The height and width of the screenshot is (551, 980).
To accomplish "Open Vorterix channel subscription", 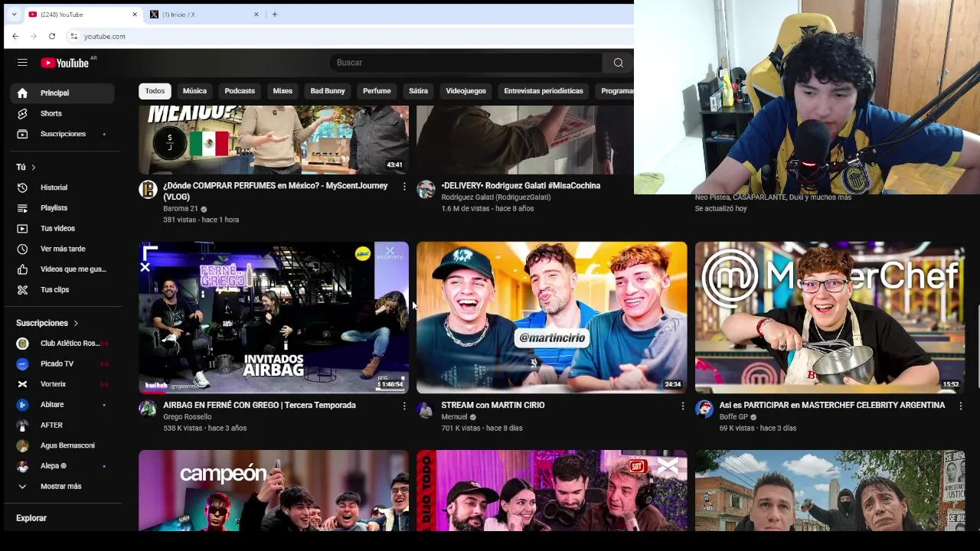I will [x=62, y=384].
